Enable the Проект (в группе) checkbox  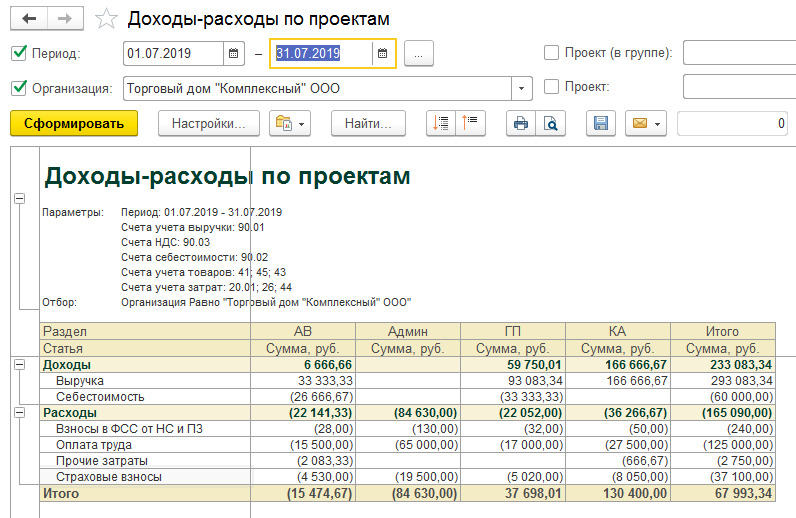tap(551, 52)
